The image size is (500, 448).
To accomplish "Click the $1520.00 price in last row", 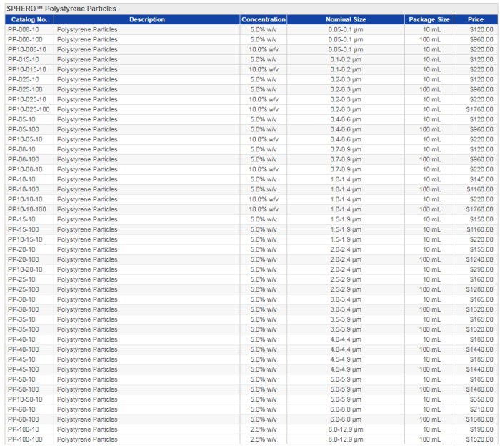I will coord(479,439).
